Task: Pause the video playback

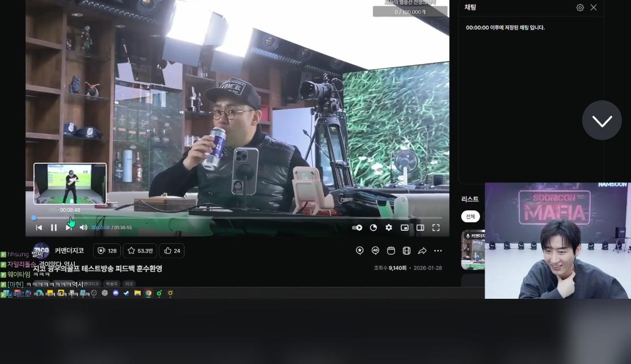Action: (x=54, y=227)
